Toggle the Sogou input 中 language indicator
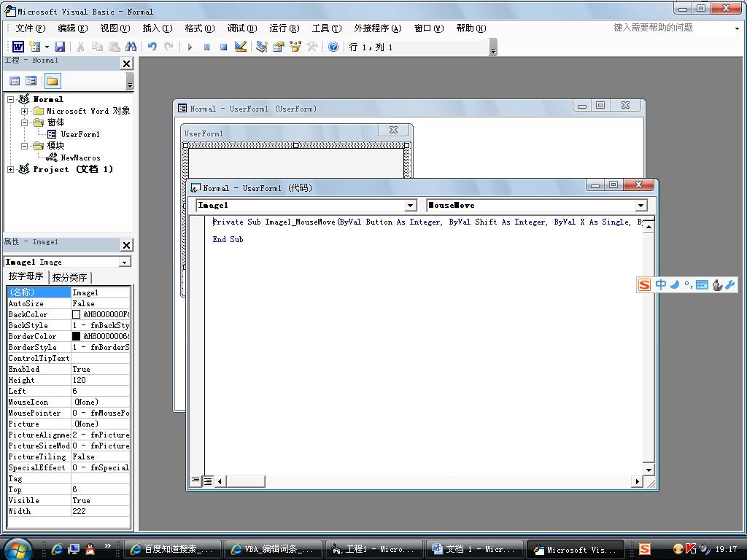 coord(660,285)
